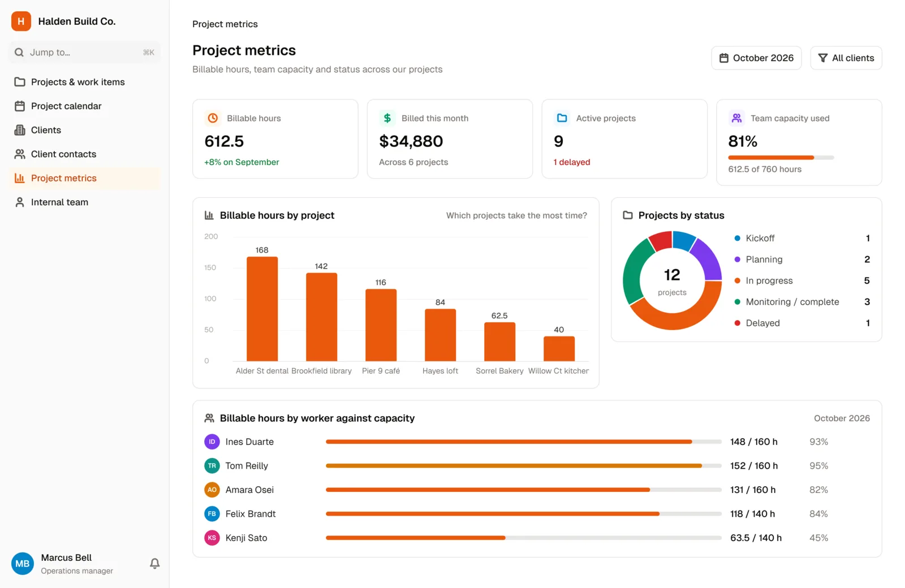
Task: Click the Sorrel Bakery bar
Action: 499,342
